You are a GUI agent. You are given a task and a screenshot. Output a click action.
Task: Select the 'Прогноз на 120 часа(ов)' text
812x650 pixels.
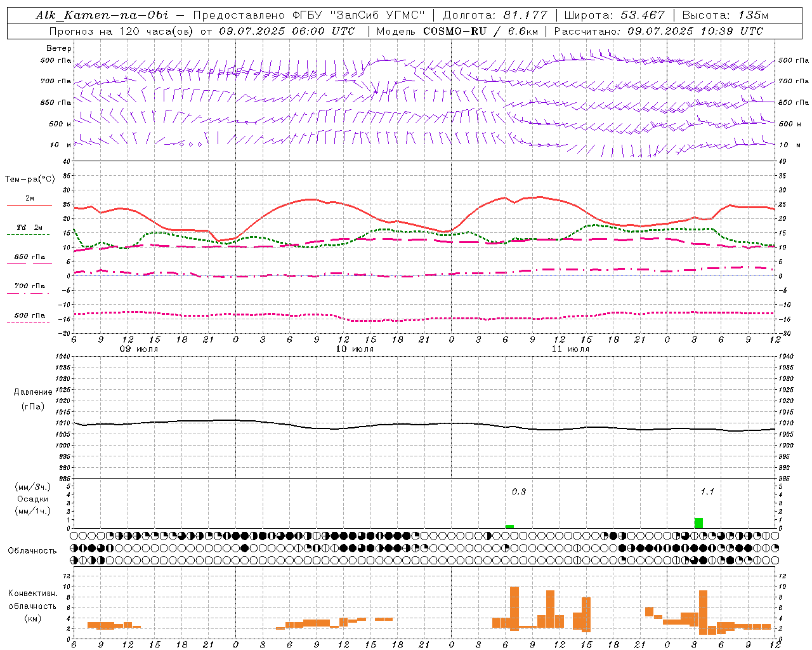(122, 31)
